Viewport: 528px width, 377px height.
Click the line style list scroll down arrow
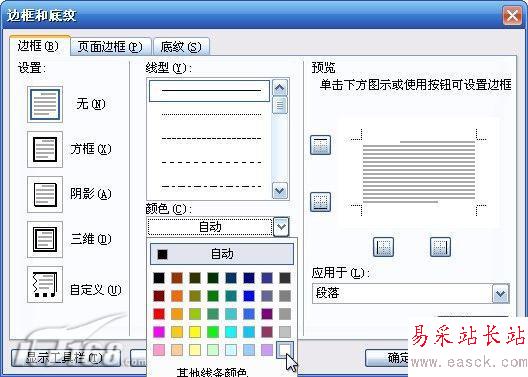click(280, 191)
